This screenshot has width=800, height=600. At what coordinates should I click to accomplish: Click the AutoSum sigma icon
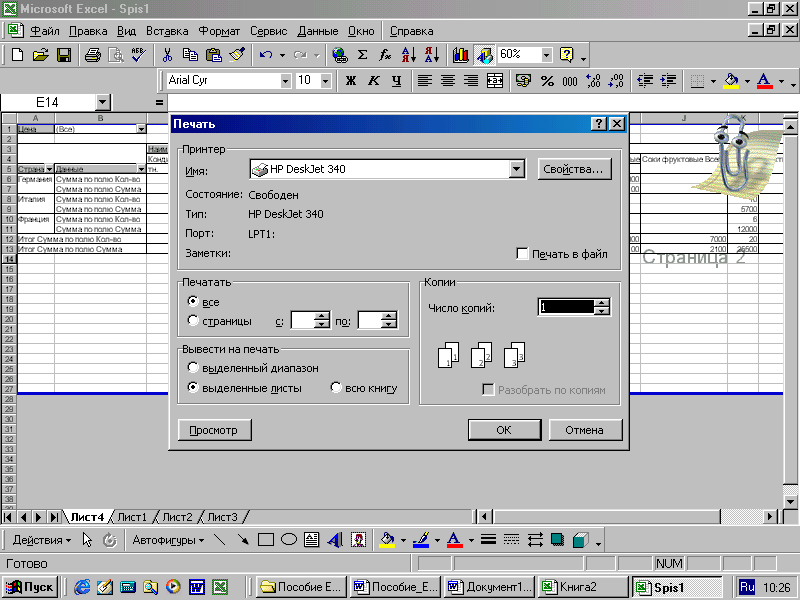363,55
